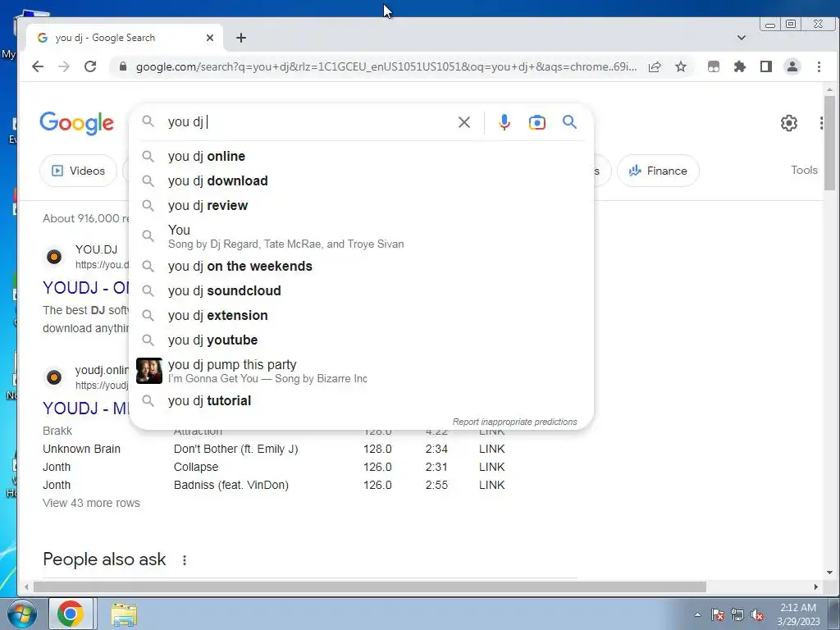This screenshot has height=630, width=840.
Task: Open a new tab with the plus button
Action: pyautogui.click(x=241, y=38)
